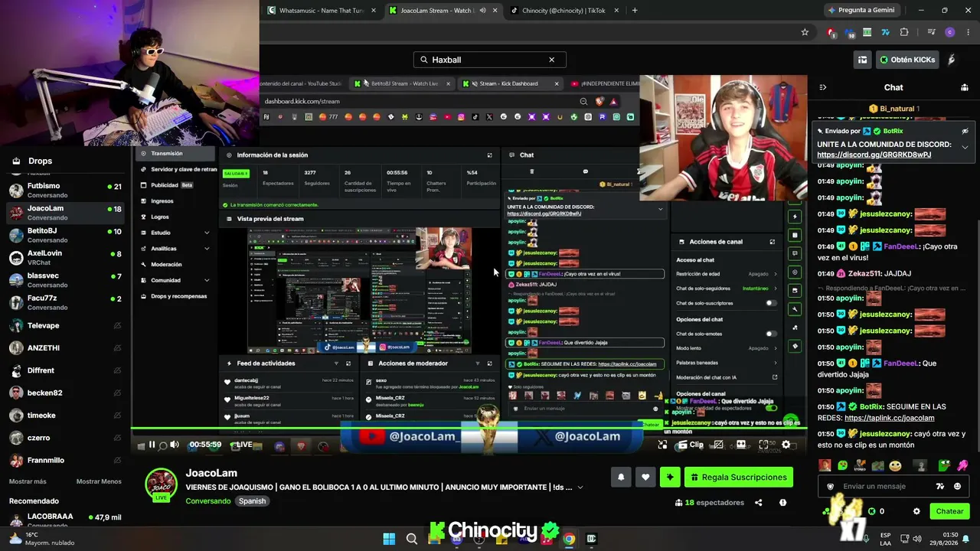Switch to Chinocity TikTok browser tab

coord(564,11)
